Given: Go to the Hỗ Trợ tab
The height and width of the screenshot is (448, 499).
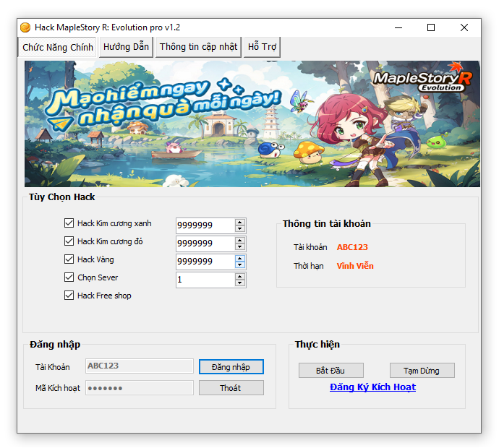Looking at the screenshot, I should pyautogui.click(x=262, y=47).
